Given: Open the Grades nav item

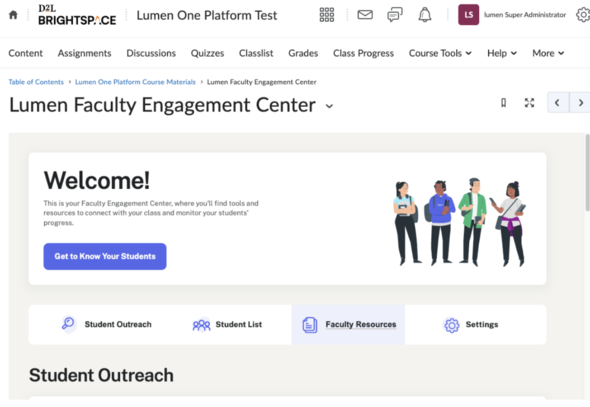Looking at the screenshot, I should point(303,53).
